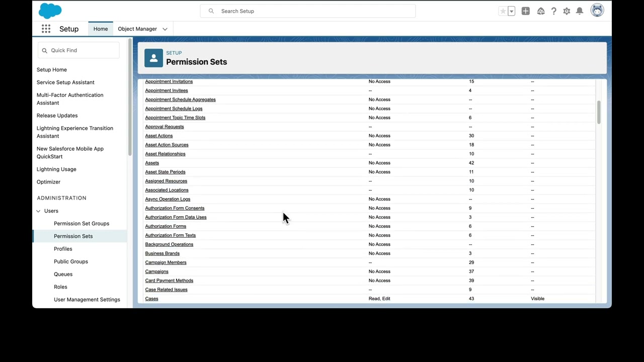Open User Management Settings

click(x=87, y=300)
